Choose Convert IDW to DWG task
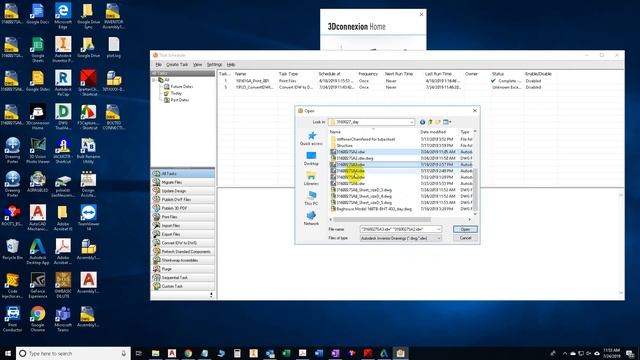Image resolution: width=640 pixels, height=360 pixels. tap(183, 243)
